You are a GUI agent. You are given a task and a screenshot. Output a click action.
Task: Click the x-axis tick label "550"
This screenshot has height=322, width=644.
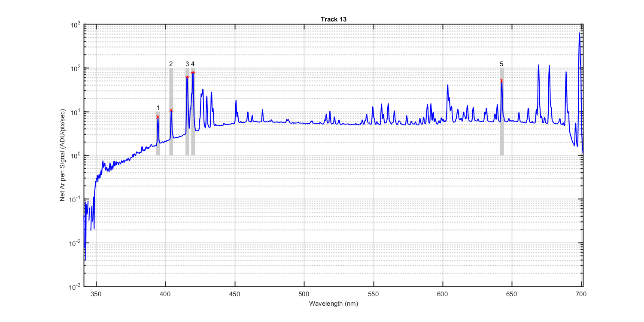(374, 294)
